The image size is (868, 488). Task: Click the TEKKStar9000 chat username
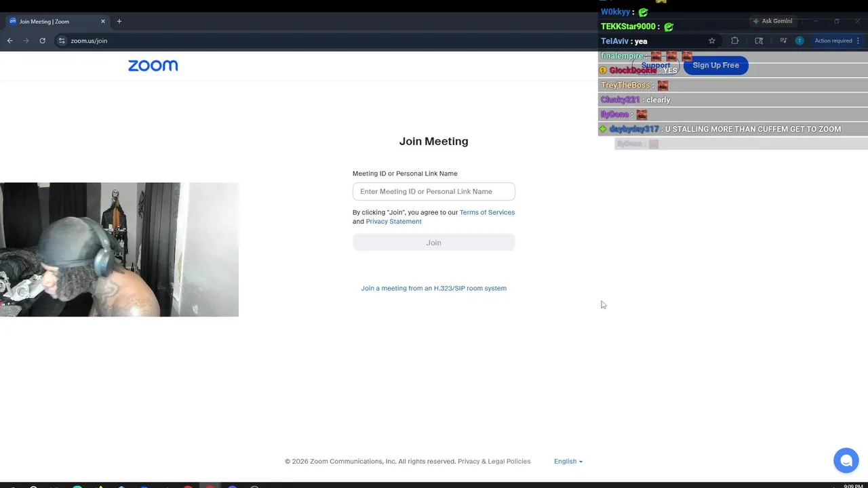tap(628, 26)
